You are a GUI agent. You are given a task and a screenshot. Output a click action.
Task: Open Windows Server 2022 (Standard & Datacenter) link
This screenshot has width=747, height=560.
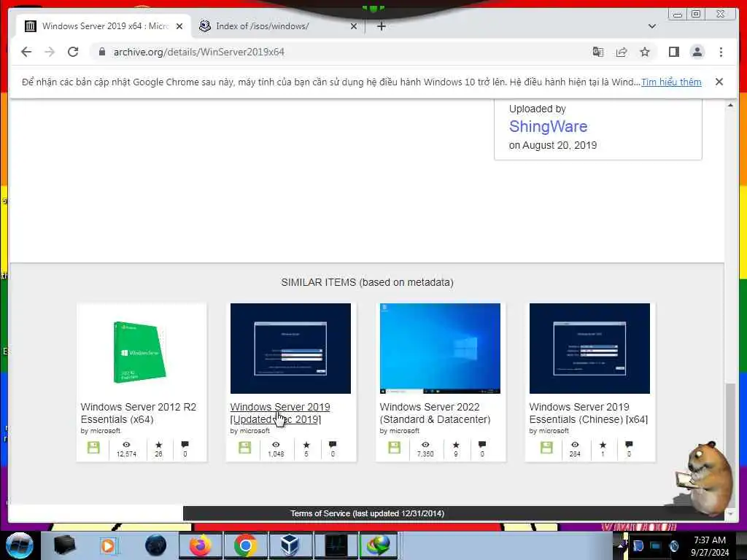click(435, 413)
